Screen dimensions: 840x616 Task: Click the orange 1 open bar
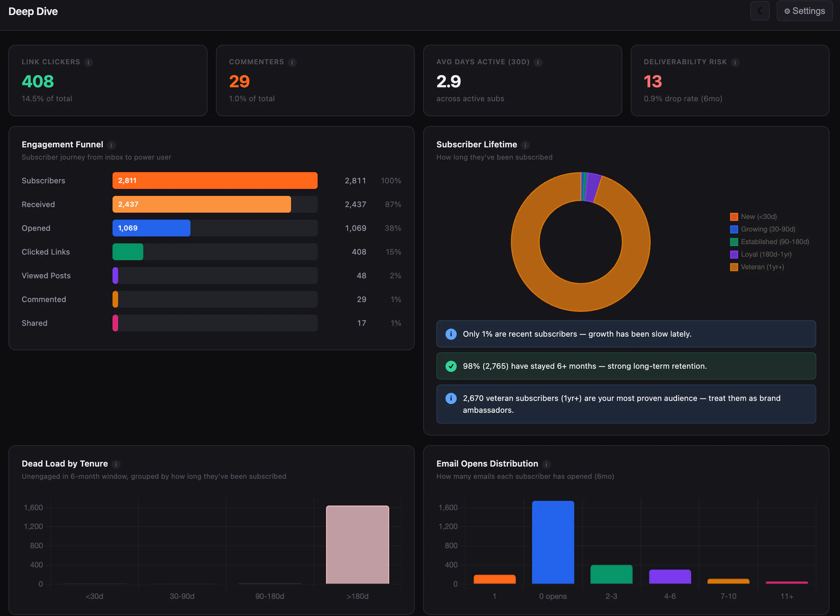click(494, 579)
